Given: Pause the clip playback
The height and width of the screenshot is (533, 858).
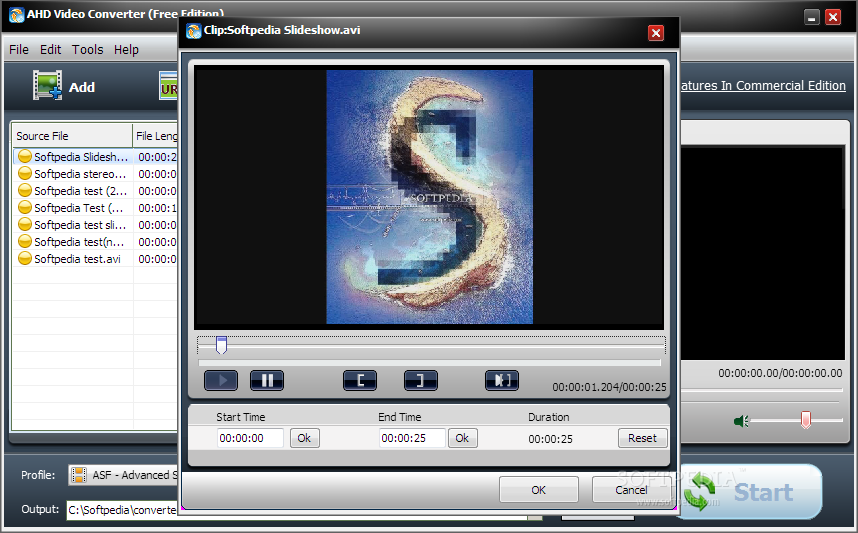Looking at the screenshot, I should pos(267,380).
